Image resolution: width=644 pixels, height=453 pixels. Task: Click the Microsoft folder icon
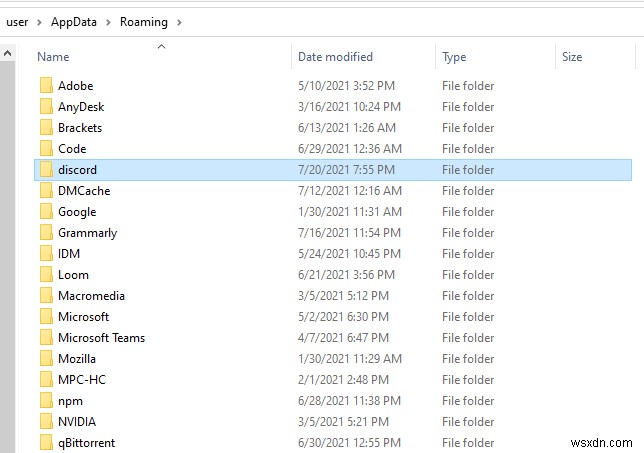tap(46, 316)
